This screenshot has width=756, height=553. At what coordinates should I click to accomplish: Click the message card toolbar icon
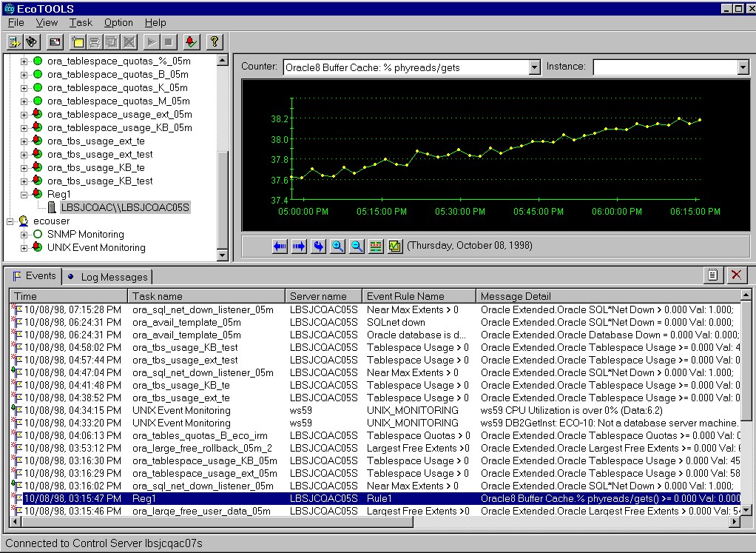coord(55,42)
